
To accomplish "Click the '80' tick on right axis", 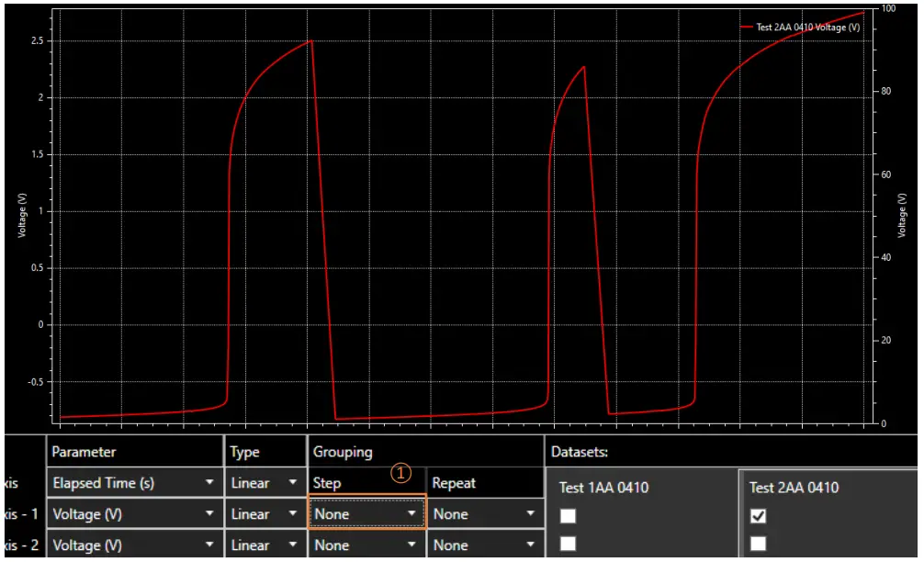I will point(886,91).
